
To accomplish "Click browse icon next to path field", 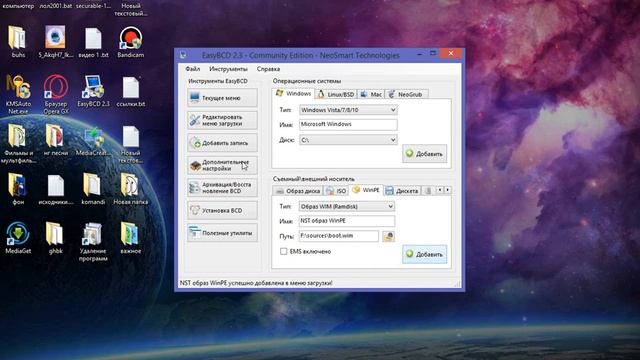I will pyautogui.click(x=388, y=236).
